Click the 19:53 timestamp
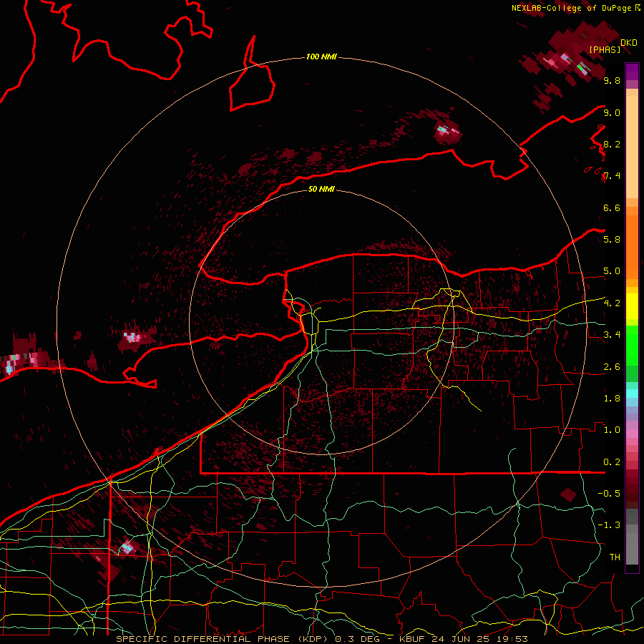 point(512,639)
